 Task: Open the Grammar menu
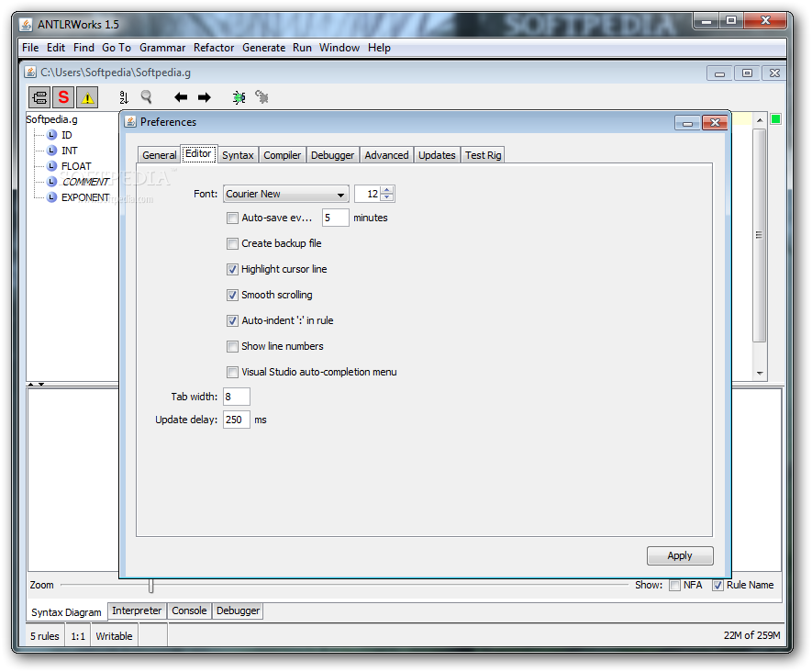162,48
